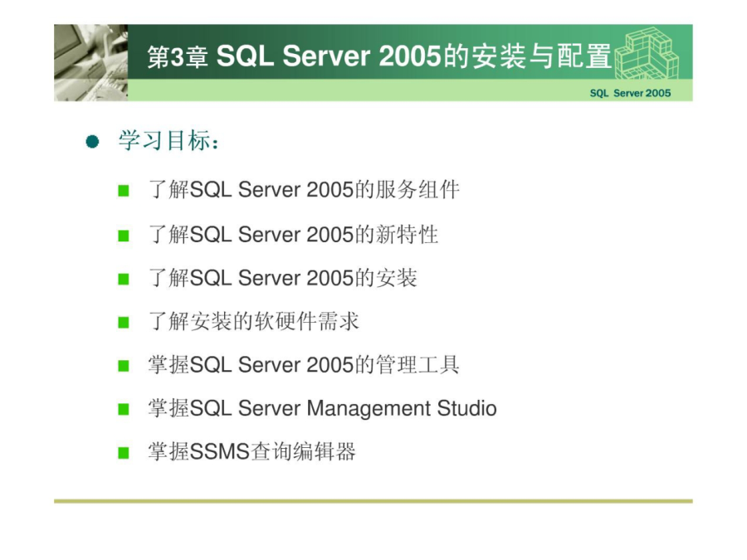
Task: Click the bullet line '了解SQL Server 2005的服务组件'
Action: click(x=305, y=189)
